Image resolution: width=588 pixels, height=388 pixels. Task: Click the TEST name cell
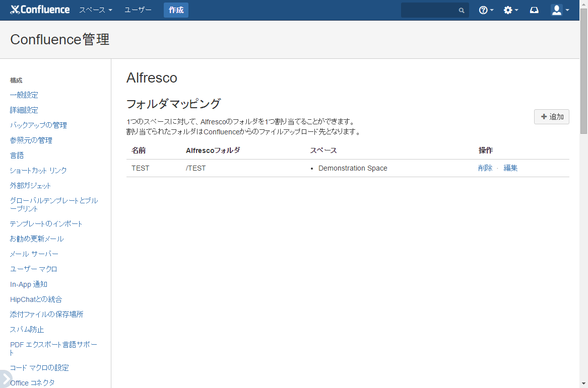[140, 168]
